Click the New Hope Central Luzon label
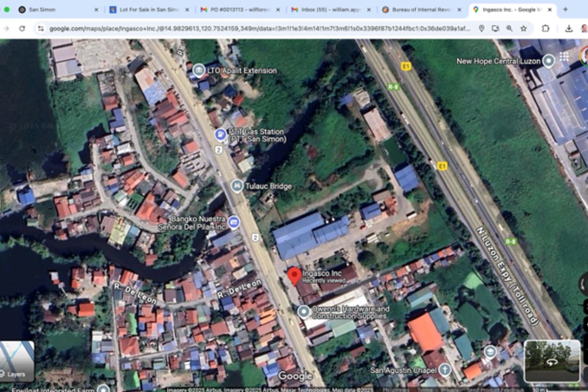Image resolution: width=588 pixels, height=392 pixels. pos(499,61)
